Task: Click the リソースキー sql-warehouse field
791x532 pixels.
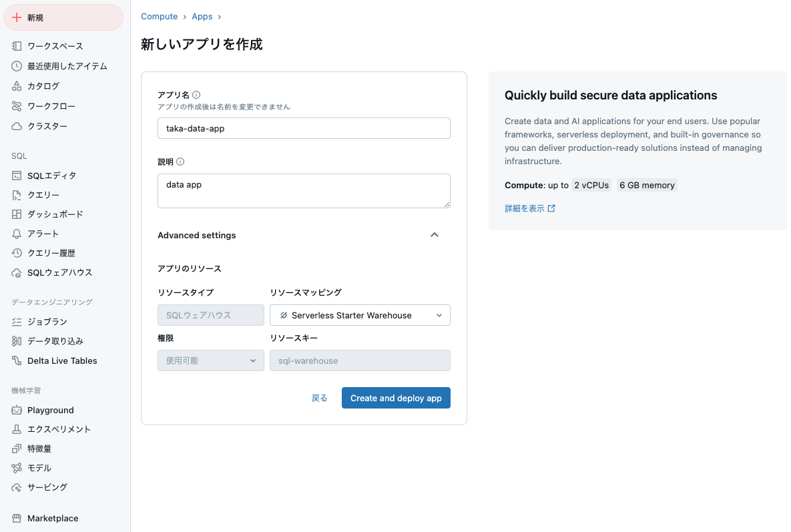Action: pos(360,360)
